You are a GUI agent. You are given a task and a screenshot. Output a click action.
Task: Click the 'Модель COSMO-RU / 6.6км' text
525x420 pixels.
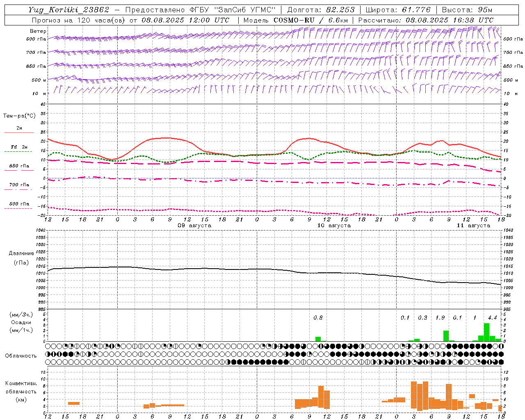click(x=296, y=20)
